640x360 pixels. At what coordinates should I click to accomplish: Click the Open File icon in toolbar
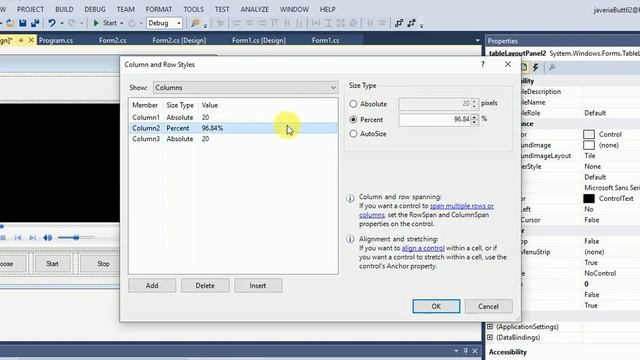tap(10, 23)
